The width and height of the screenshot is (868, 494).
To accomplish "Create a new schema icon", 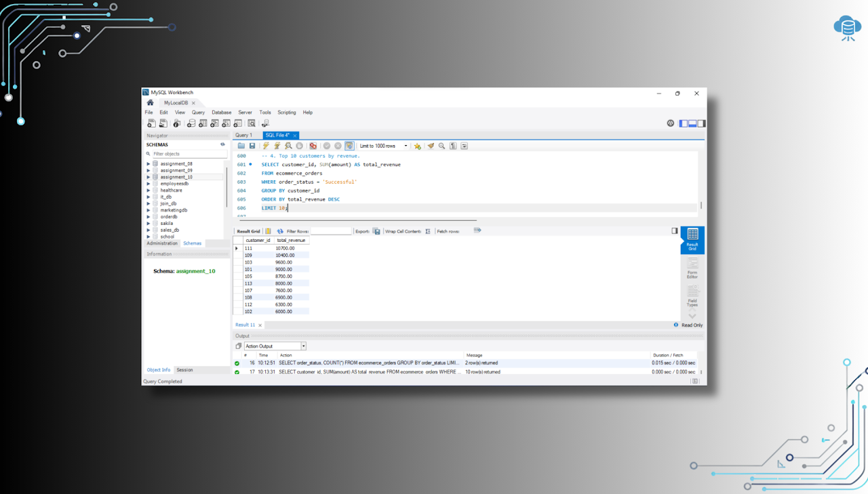I will (191, 123).
